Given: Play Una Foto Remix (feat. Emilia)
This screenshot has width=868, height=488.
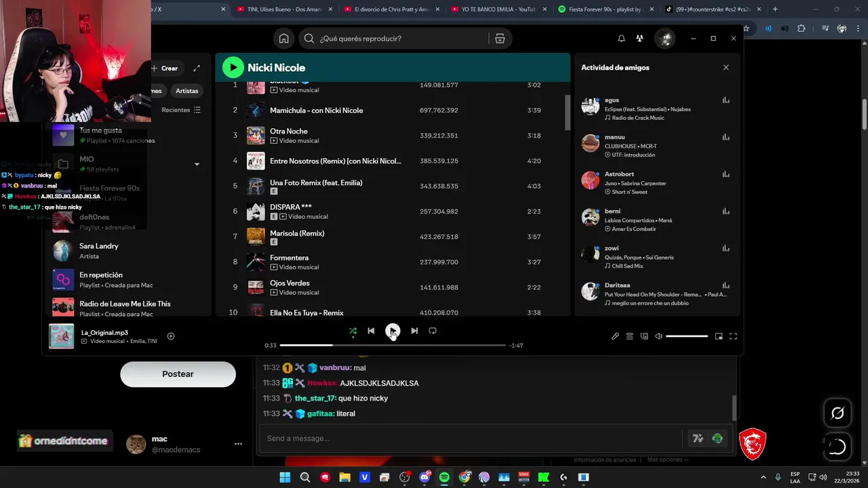Looking at the screenshot, I should click(x=393, y=186).
